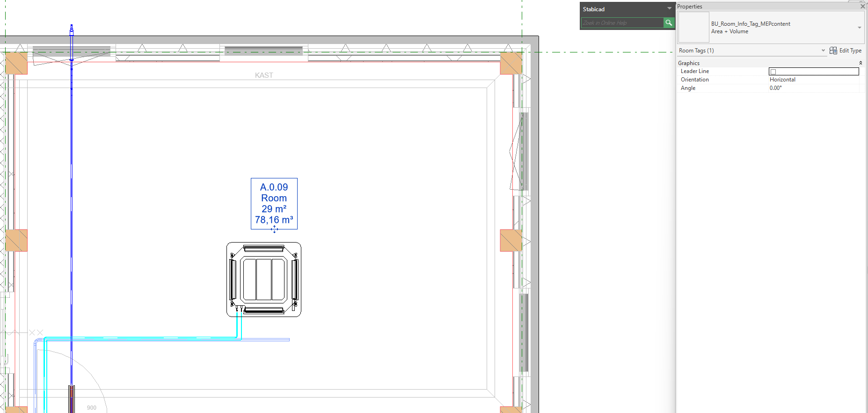Screen dimensions: 868x413
Task: Click the Angle value 0.00°
Action: coord(776,88)
